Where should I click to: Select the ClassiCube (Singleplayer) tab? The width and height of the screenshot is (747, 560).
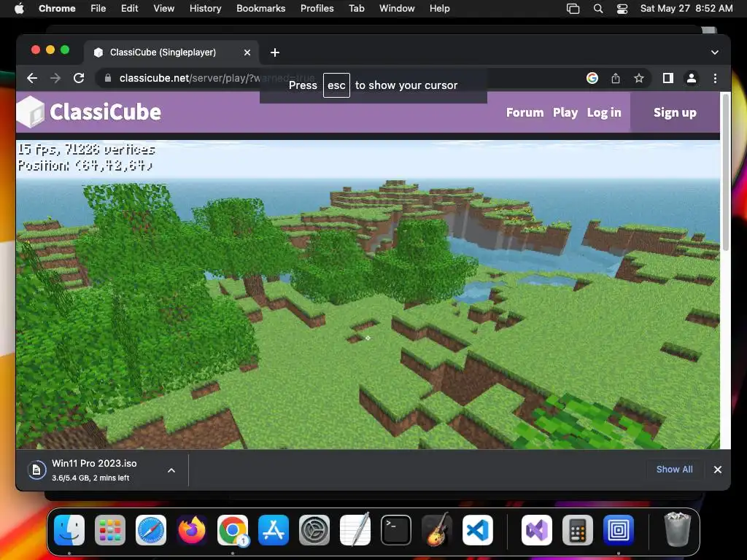tap(171, 52)
